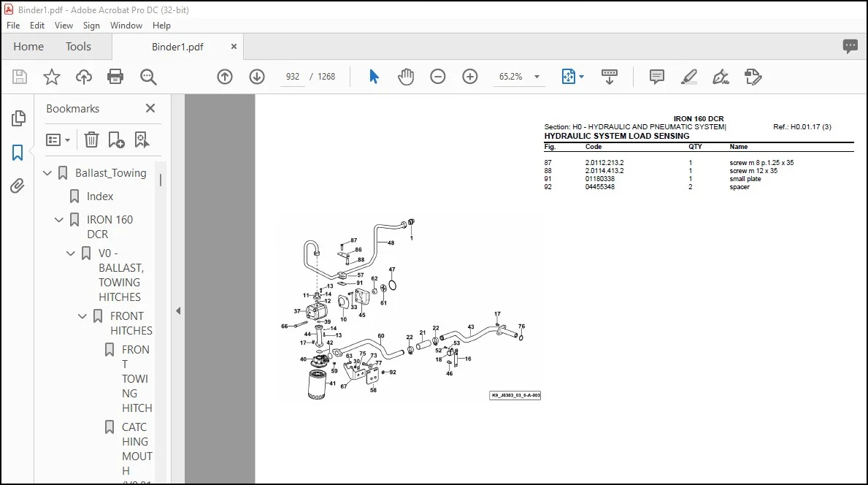Select the Binder1.pdf document tab

(x=177, y=47)
